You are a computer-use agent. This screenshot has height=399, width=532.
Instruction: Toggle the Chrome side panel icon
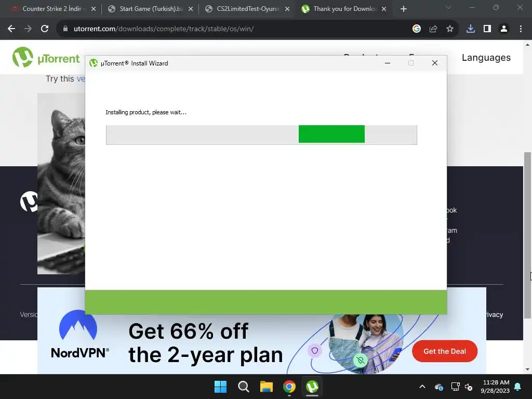pos(487,29)
